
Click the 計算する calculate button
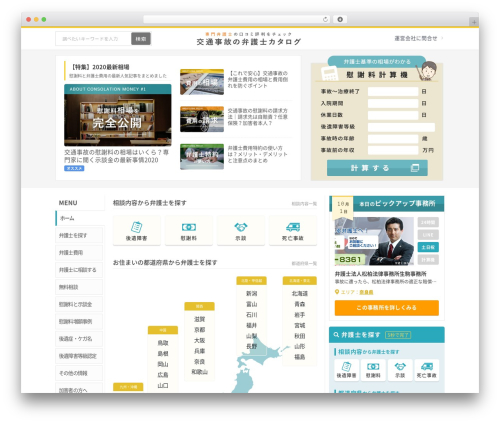377,168
